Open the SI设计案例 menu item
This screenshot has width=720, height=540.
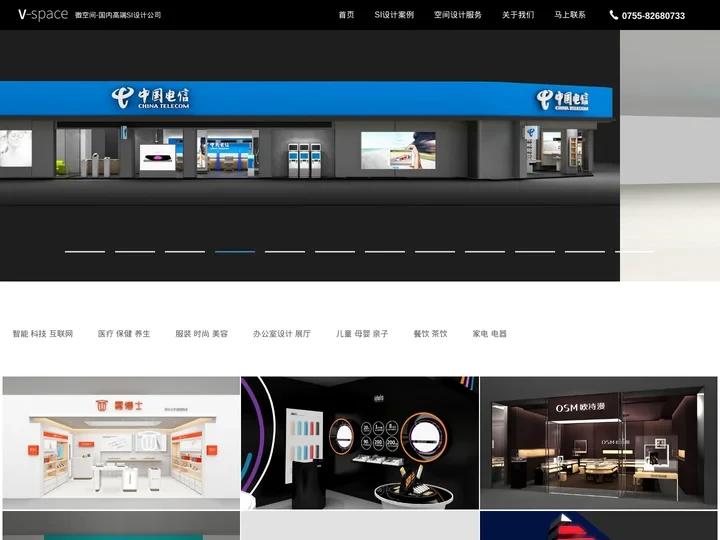394,15
